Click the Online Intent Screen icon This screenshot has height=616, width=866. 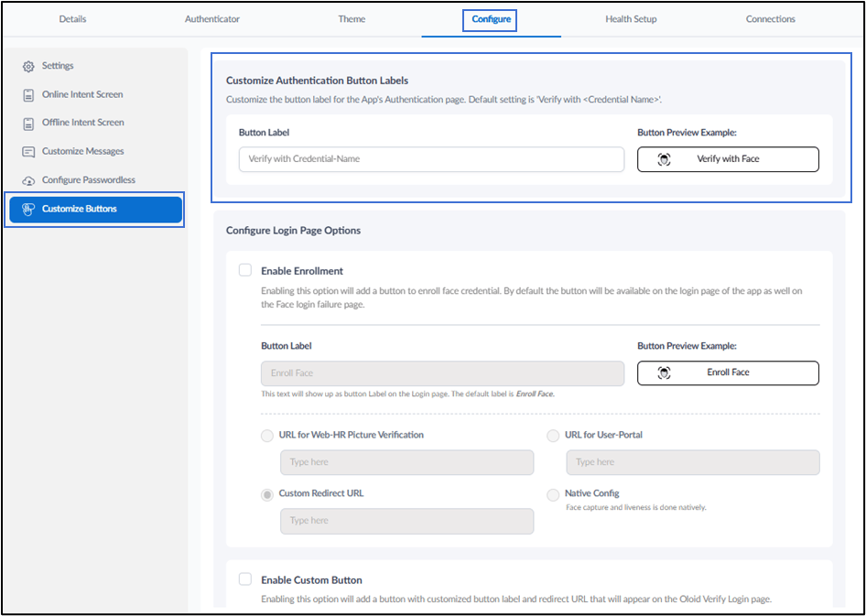click(28, 95)
